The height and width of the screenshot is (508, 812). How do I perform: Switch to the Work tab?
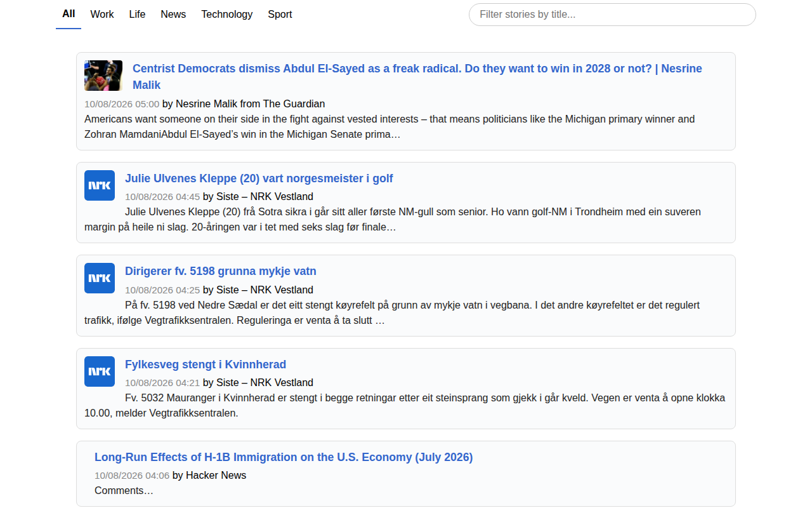[x=102, y=14]
